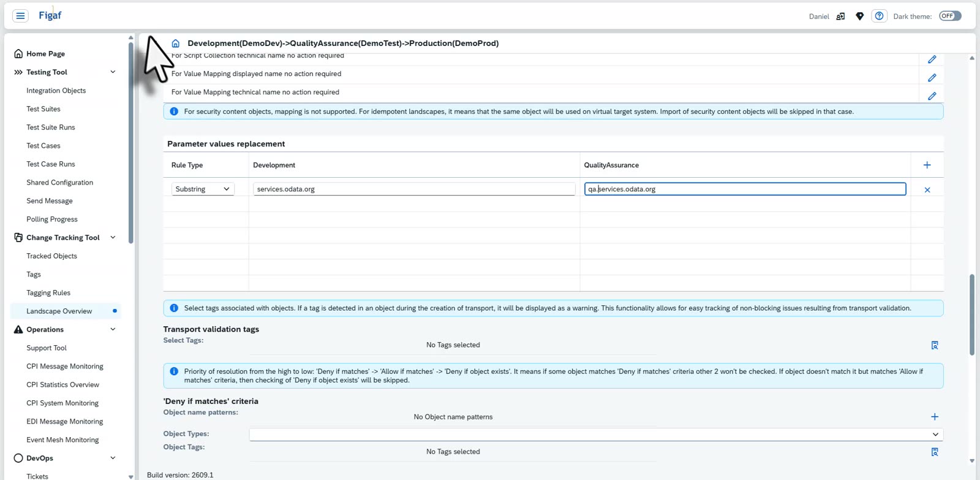Toggle the Dark theme switch
This screenshot has width=980, height=480.
[950, 16]
